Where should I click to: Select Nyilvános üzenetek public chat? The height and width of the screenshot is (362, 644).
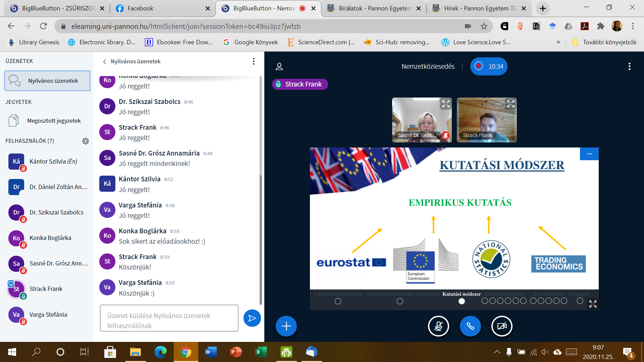click(x=47, y=81)
